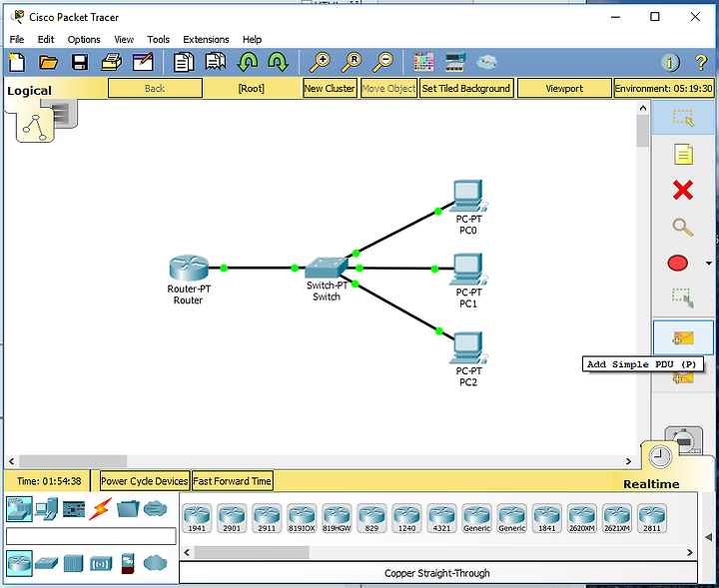Choose the Inspect magnifier tool
This screenshot has width=719, height=588.
(x=683, y=227)
